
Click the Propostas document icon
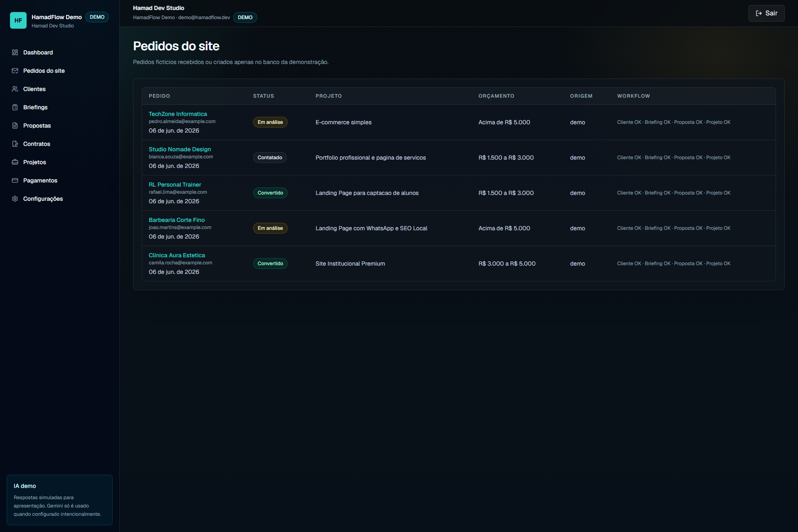pyautogui.click(x=15, y=126)
